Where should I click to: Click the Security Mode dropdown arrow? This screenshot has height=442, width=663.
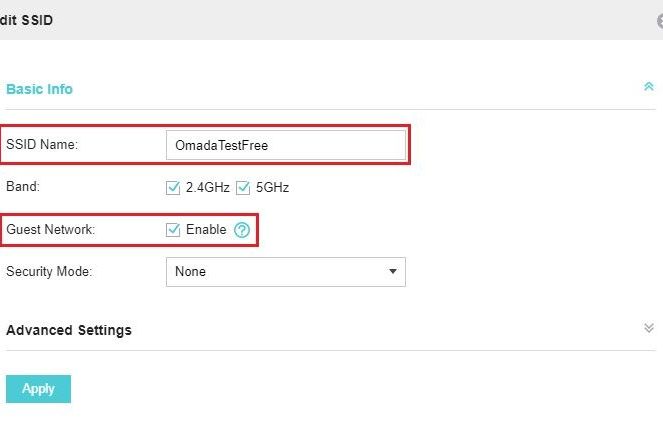393,272
